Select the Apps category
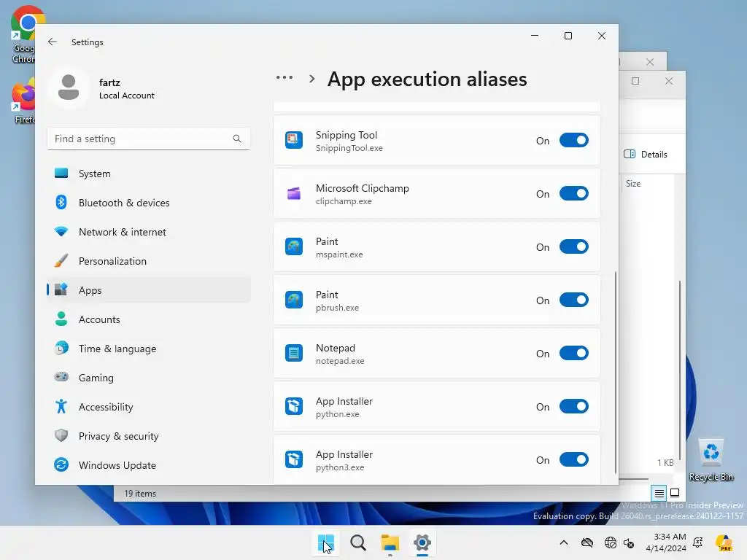This screenshot has width=747, height=560. [149, 290]
